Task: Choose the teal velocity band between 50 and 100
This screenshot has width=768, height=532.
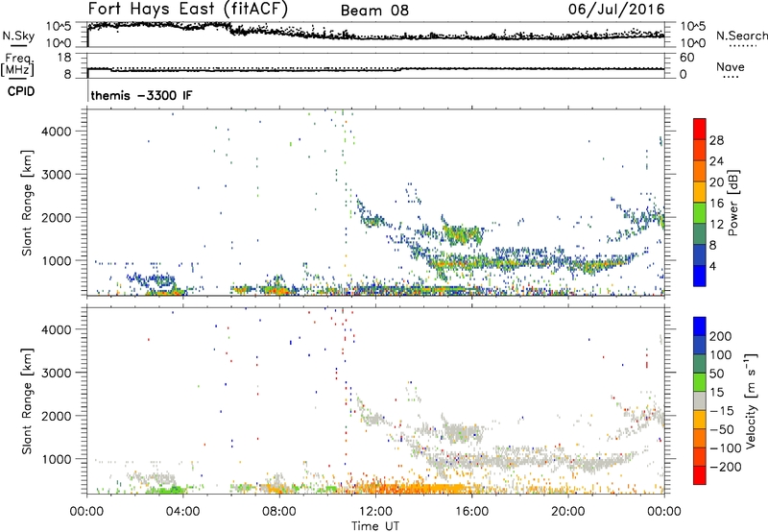Action: [700, 364]
